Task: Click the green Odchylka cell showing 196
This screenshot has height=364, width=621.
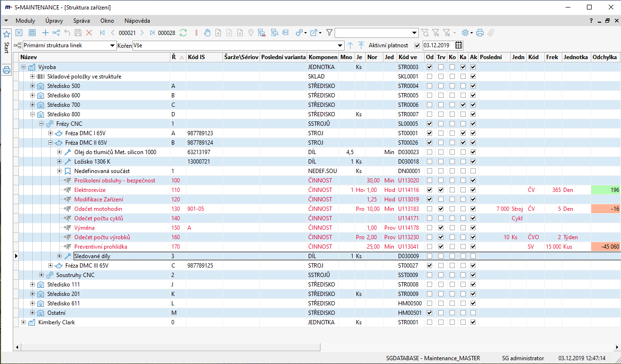Action: coord(605,190)
